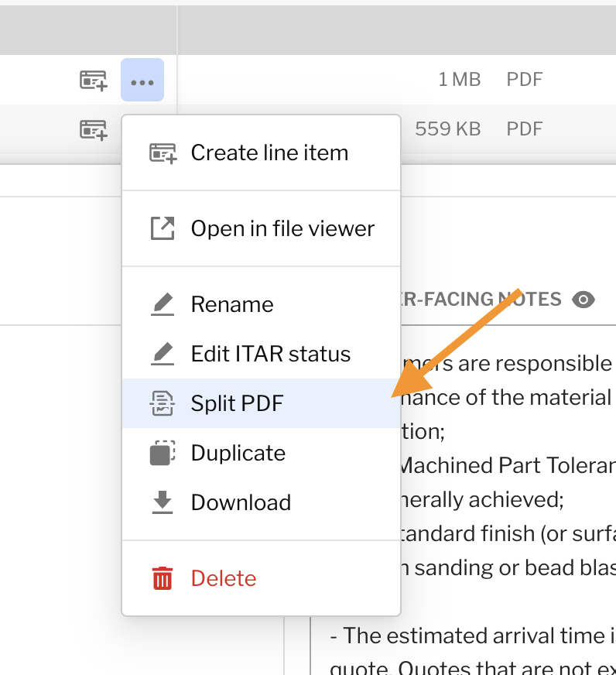Click PDF type in the 1 MB row
The height and width of the screenshot is (675, 616).
[x=525, y=80]
